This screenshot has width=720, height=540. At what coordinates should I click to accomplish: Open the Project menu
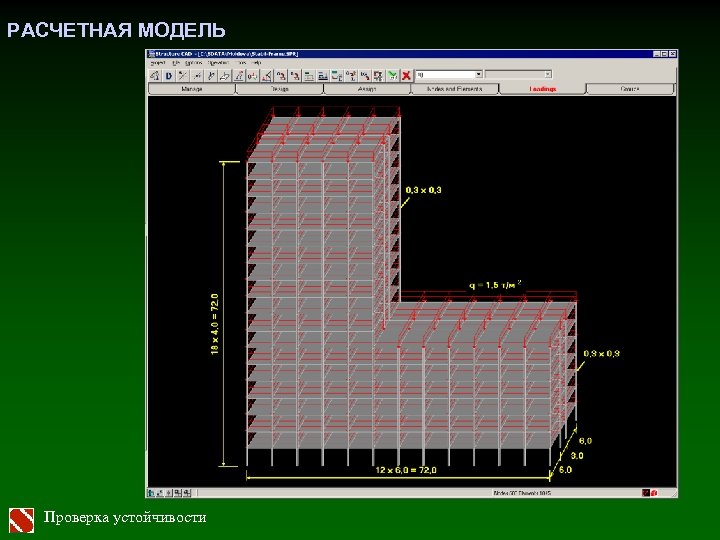[158, 62]
